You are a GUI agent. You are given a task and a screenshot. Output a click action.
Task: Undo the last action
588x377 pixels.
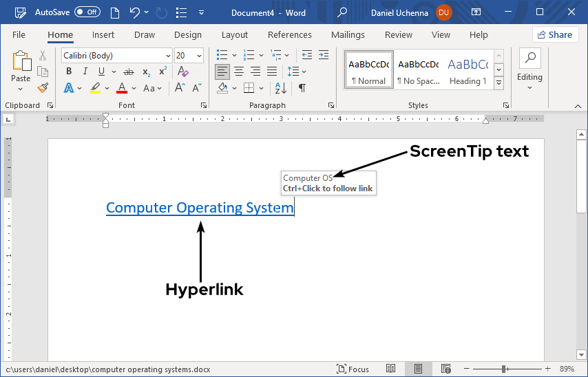point(134,13)
